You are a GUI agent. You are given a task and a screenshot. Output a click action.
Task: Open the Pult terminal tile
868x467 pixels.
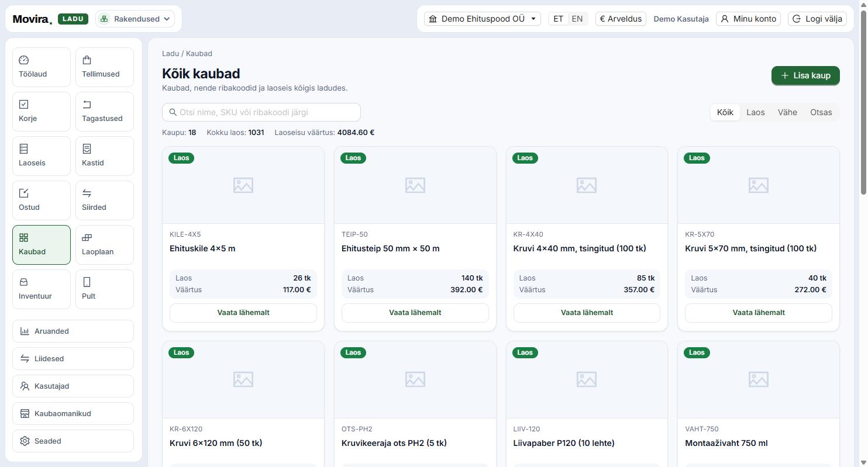pyautogui.click(x=105, y=289)
